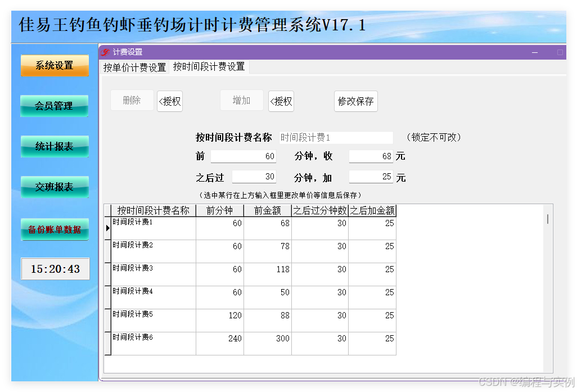Minimize the 计费设置 window
The height and width of the screenshot is (392, 577).
coord(535,52)
